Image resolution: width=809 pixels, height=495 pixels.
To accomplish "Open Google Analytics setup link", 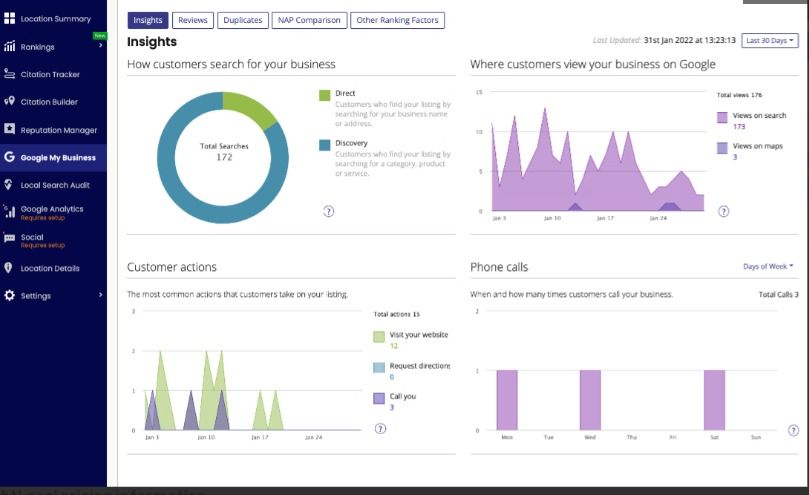I will coord(53,212).
